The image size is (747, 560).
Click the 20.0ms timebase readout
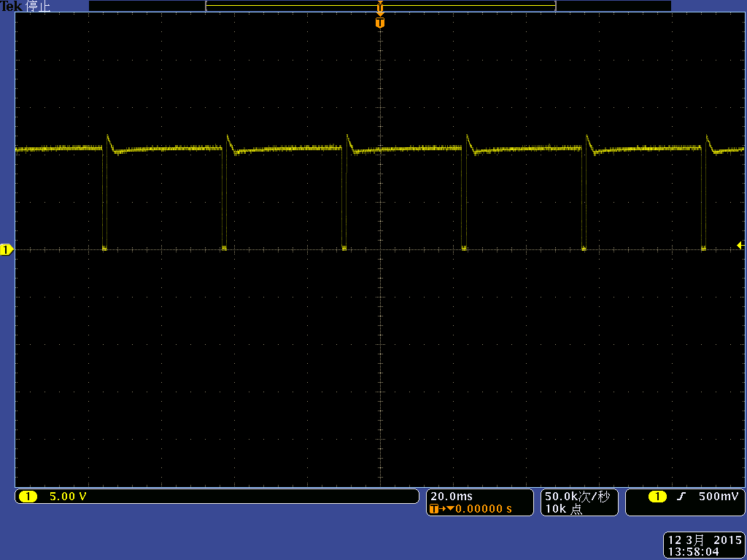pos(451,496)
